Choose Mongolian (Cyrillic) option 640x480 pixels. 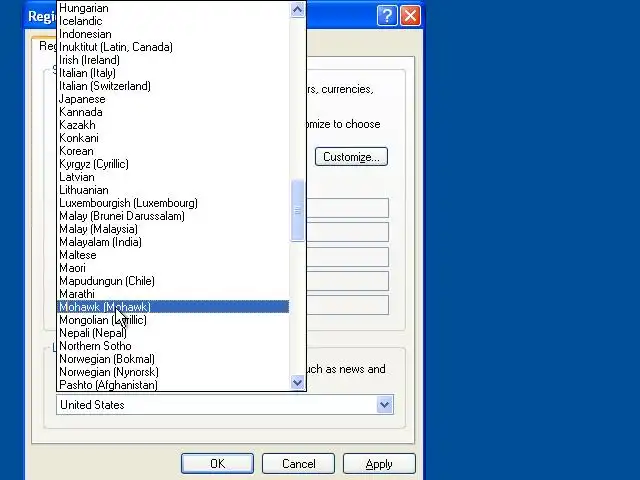pyautogui.click(x=173, y=320)
